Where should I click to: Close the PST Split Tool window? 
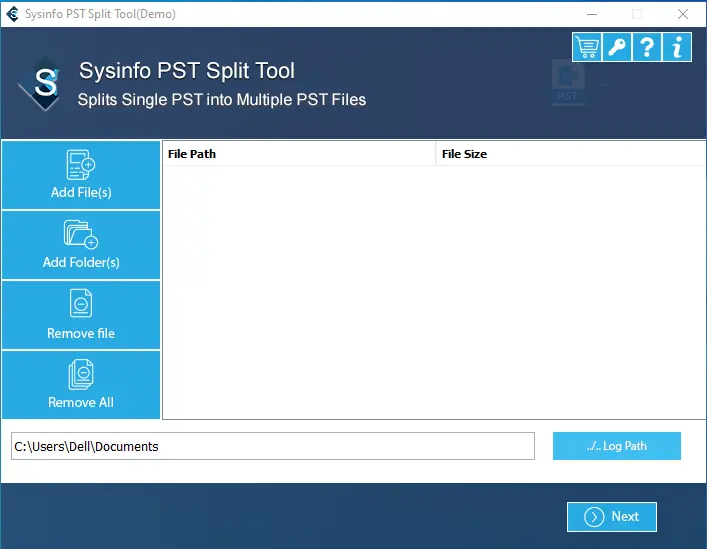click(683, 14)
